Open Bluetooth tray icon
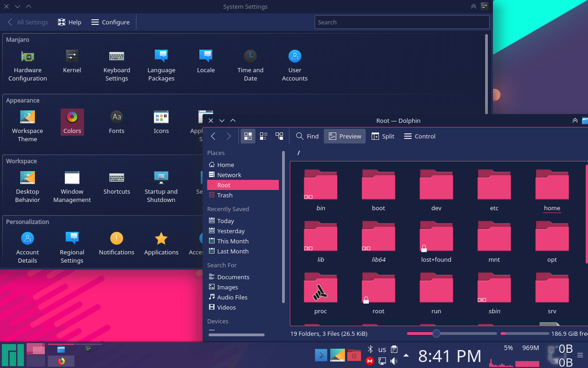 click(x=370, y=350)
